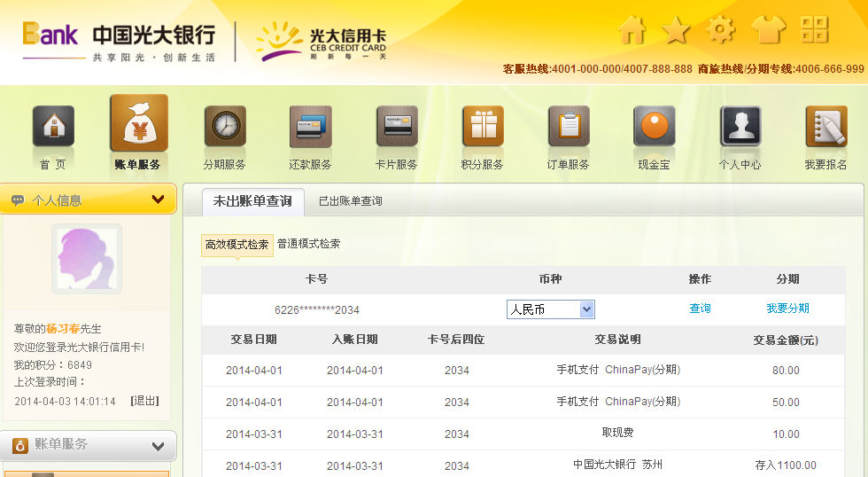Viewport: 868px width, 477px height.
Task: Open 还款服务 card icon
Action: click(310, 127)
